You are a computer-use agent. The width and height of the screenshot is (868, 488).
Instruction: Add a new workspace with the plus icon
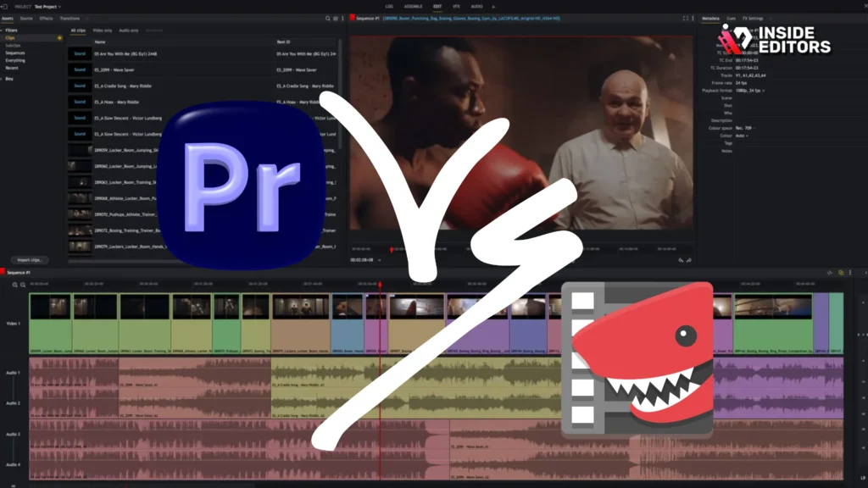[x=494, y=7]
